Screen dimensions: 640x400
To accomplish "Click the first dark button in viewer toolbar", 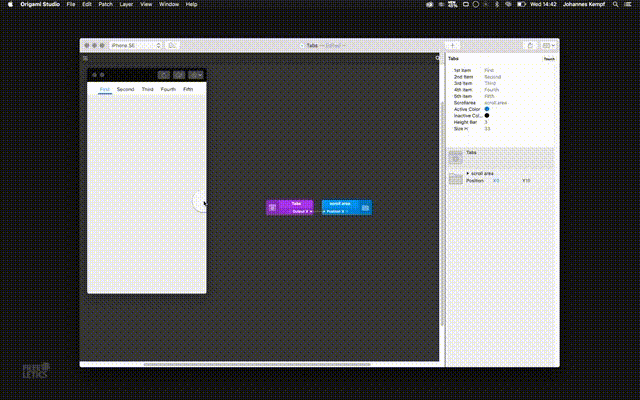I will (x=164, y=75).
